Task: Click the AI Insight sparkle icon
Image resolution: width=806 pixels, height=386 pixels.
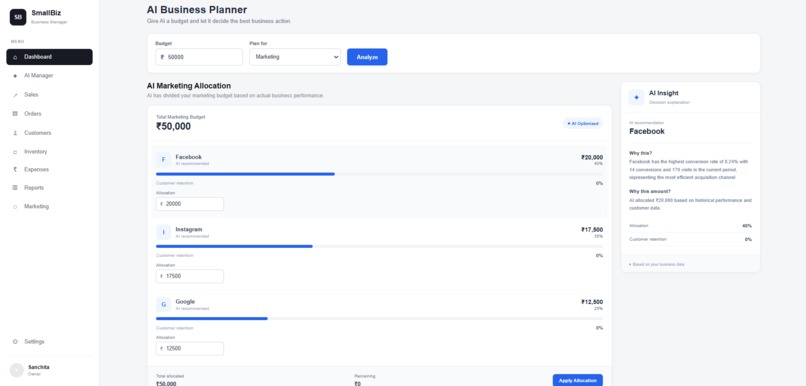Action: tap(636, 97)
